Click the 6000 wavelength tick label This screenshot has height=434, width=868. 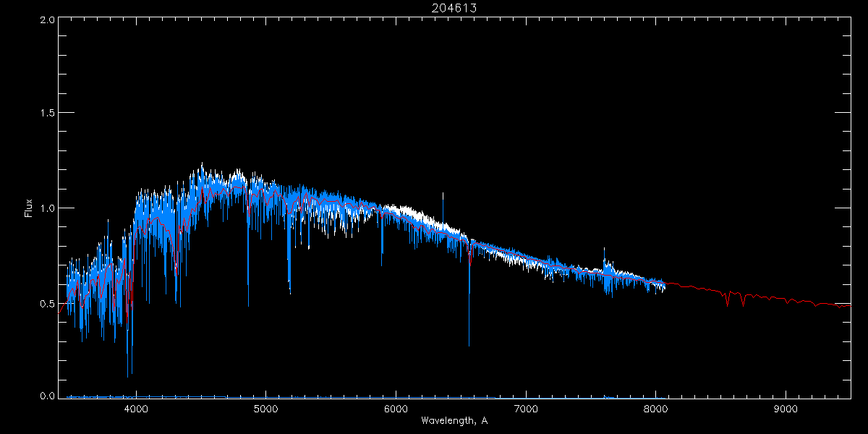396,408
